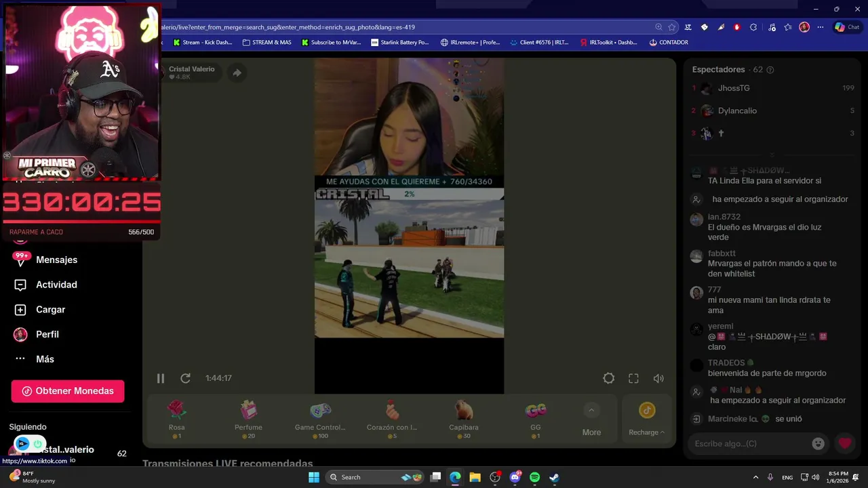
Task: Send the Perfume gift
Action: click(x=248, y=418)
